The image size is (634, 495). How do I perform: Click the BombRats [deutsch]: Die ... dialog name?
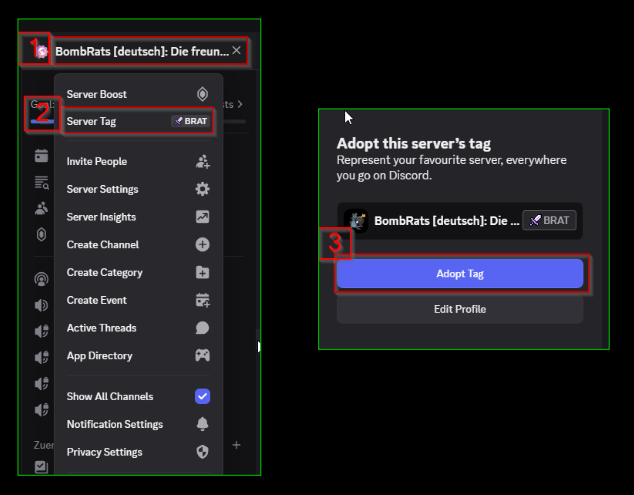pyautogui.click(x=447, y=221)
